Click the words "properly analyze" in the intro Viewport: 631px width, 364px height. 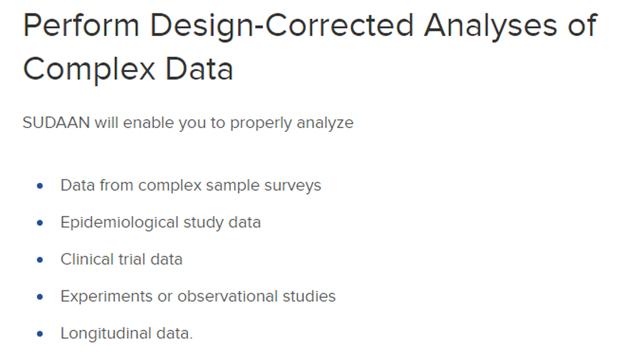coord(292,123)
